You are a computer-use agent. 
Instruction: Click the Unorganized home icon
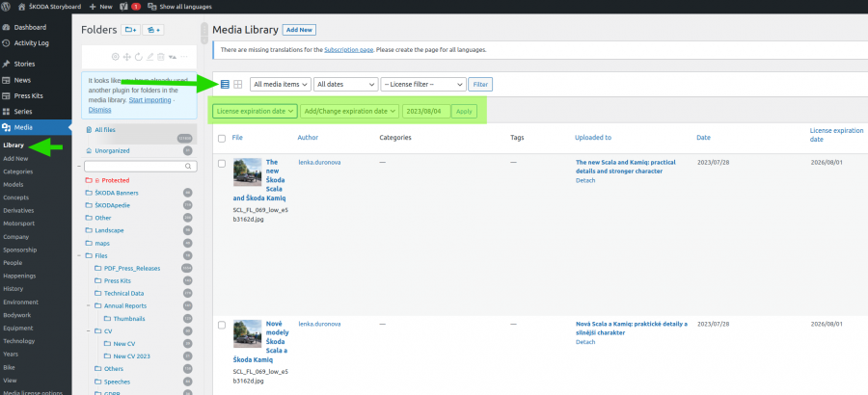click(x=89, y=150)
